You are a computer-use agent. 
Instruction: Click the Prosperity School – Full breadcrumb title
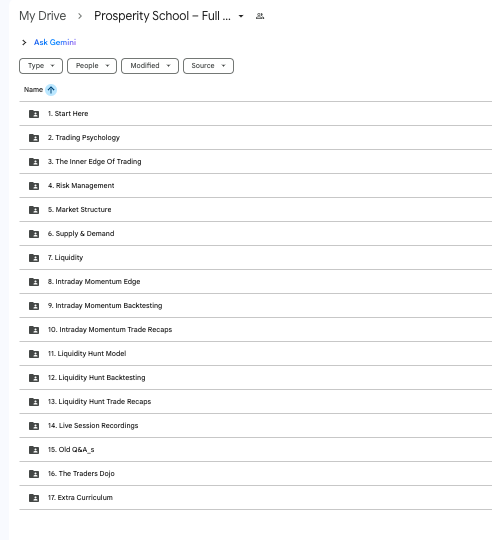click(162, 16)
